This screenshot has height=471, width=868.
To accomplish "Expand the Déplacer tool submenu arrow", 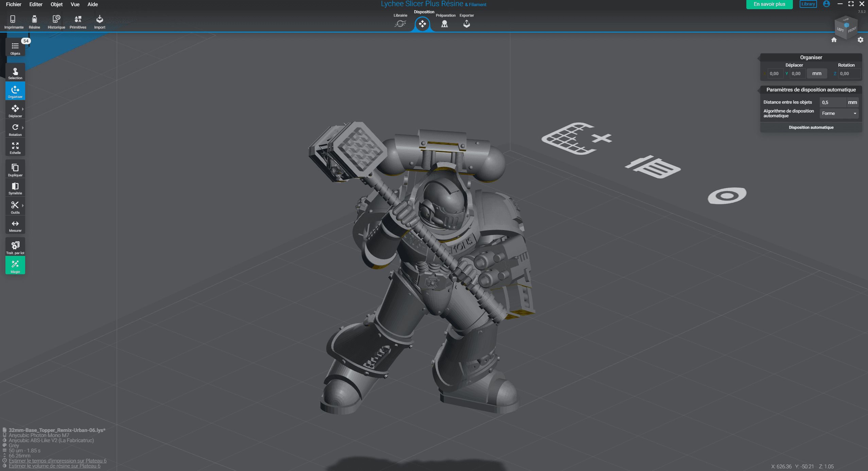I will 23,109.
